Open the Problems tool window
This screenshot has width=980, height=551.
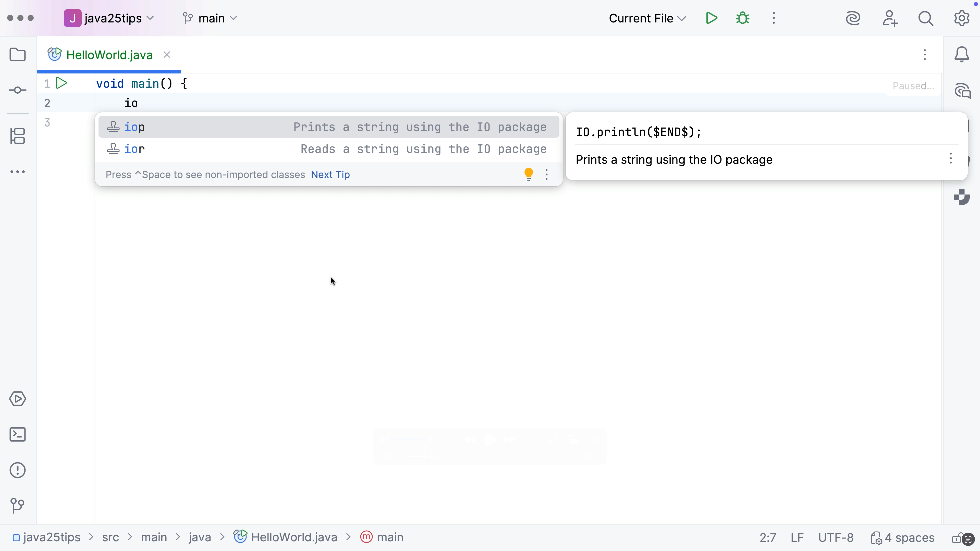(17, 470)
